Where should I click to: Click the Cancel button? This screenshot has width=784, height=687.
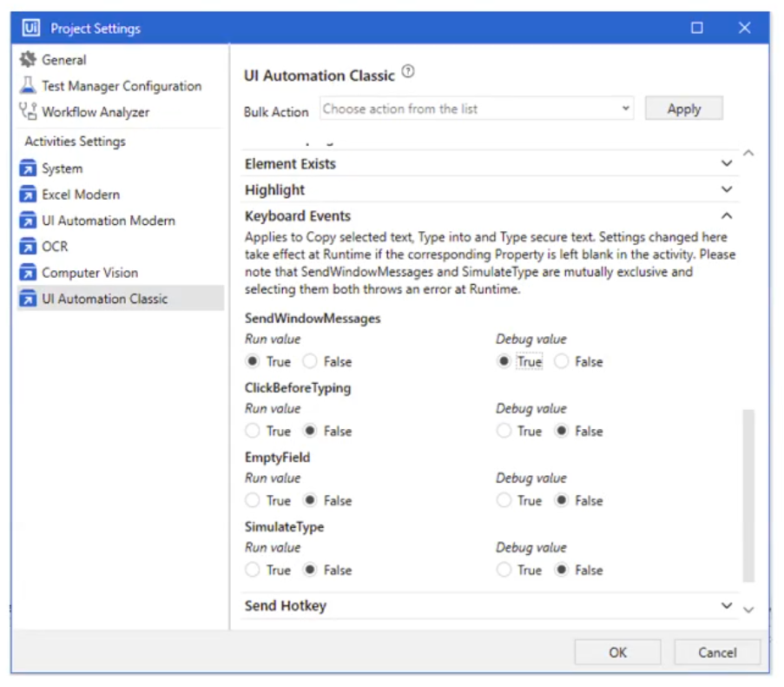(x=717, y=652)
